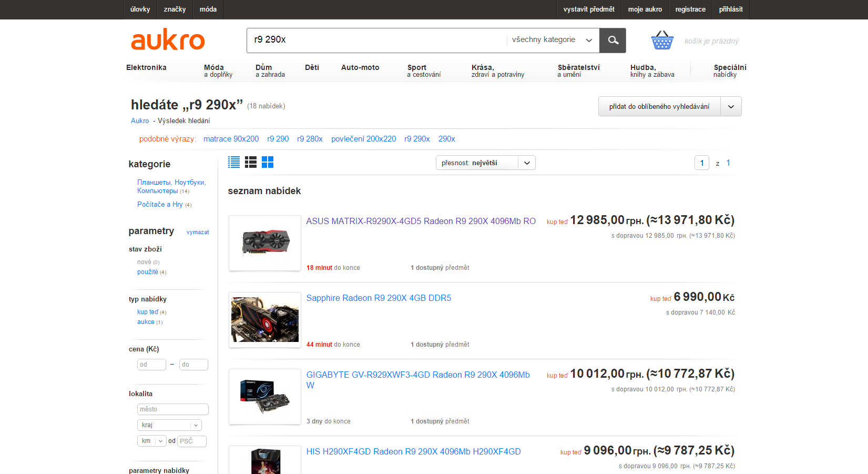The width and height of the screenshot is (868, 474).
Task: Click přidat do oblíbeného vyhledávání button
Action: click(x=659, y=106)
